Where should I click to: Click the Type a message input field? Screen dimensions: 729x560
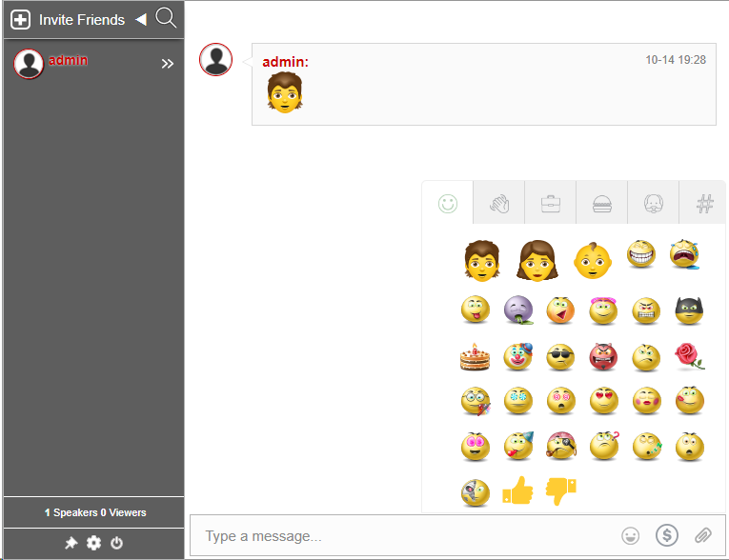point(400,536)
